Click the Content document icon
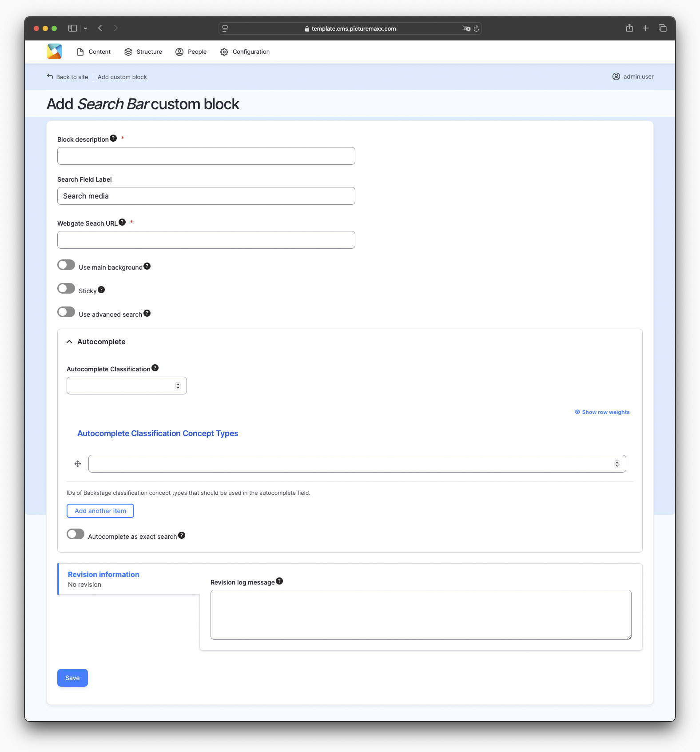 coord(80,52)
